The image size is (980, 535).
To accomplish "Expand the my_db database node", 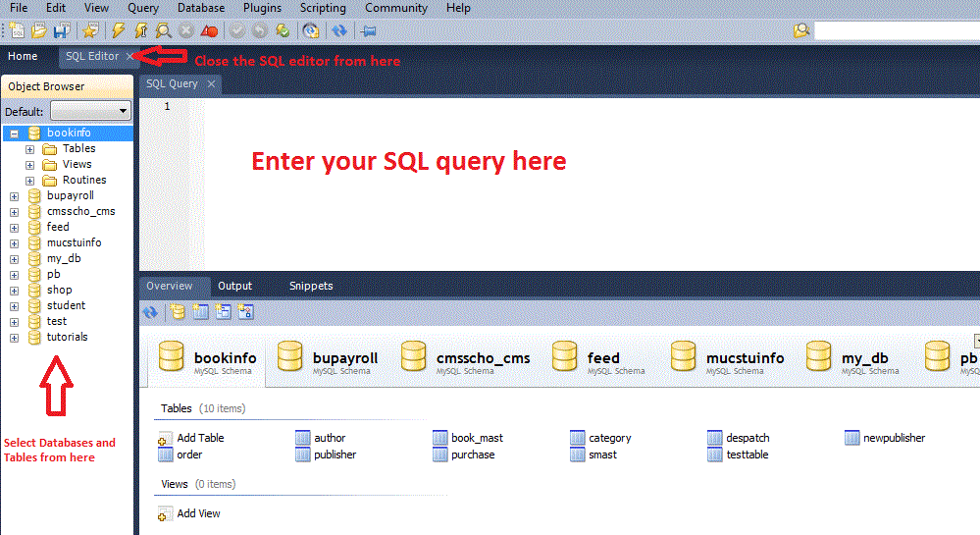I will (x=14, y=259).
